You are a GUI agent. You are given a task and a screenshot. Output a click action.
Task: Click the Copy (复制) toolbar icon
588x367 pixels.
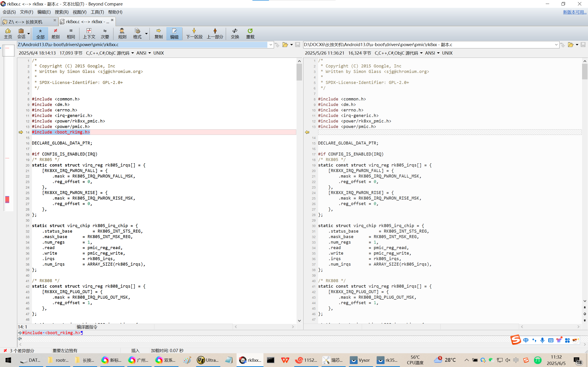tap(158, 33)
